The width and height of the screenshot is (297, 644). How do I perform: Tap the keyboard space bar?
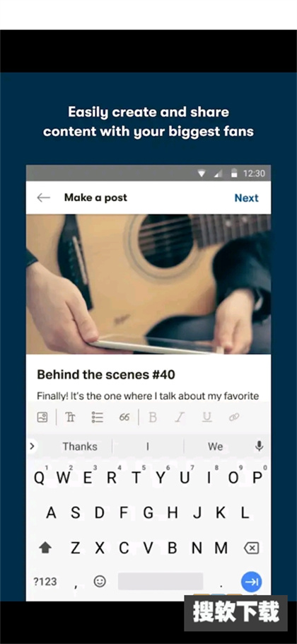click(161, 581)
